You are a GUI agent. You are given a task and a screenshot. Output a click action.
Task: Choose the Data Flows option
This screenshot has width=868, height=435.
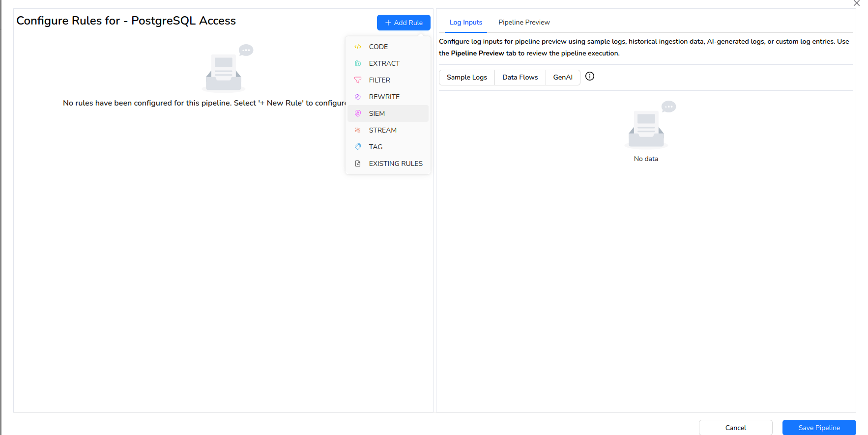(x=520, y=77)
